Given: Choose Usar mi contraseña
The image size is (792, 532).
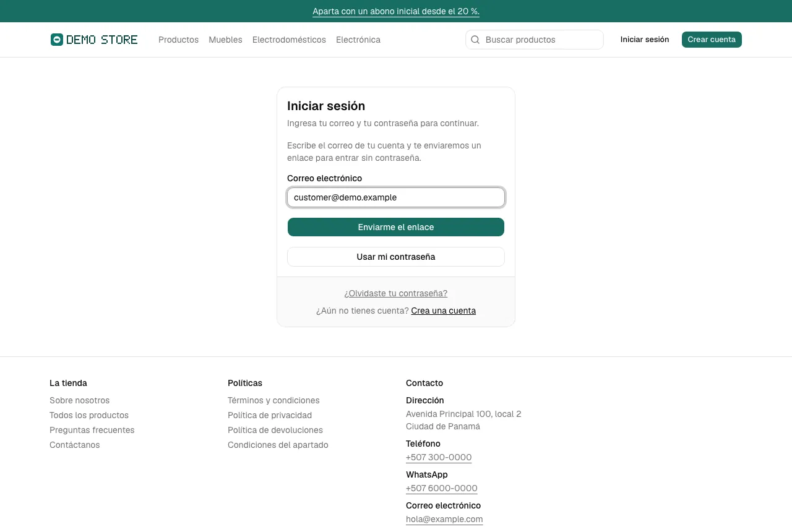Looking at the screenshot, I should [x=396, y=257].
